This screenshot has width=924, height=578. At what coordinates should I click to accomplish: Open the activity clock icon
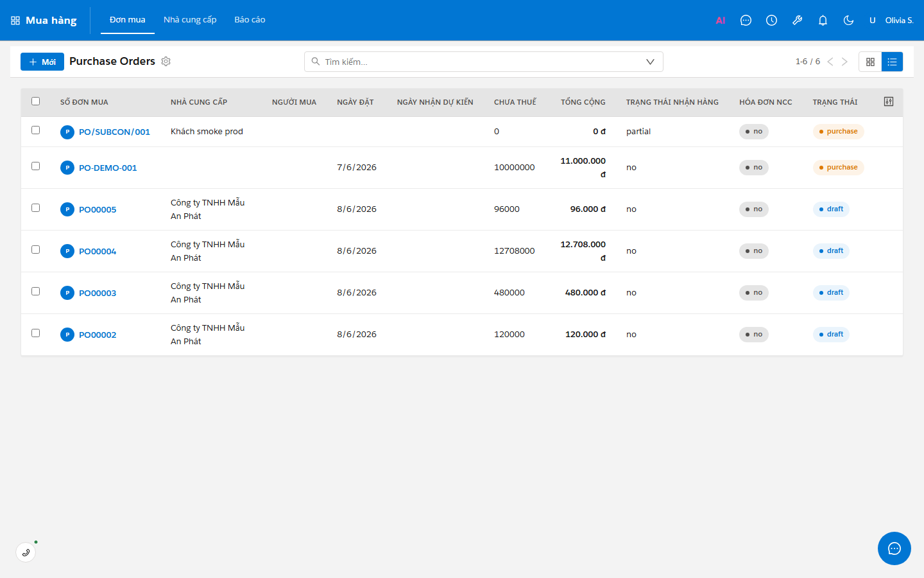[x=771, y=21]
